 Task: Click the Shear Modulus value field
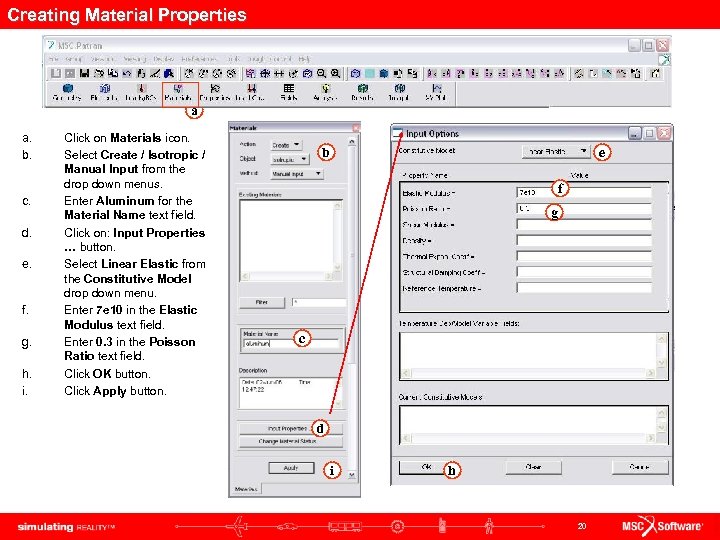(584, 225)
